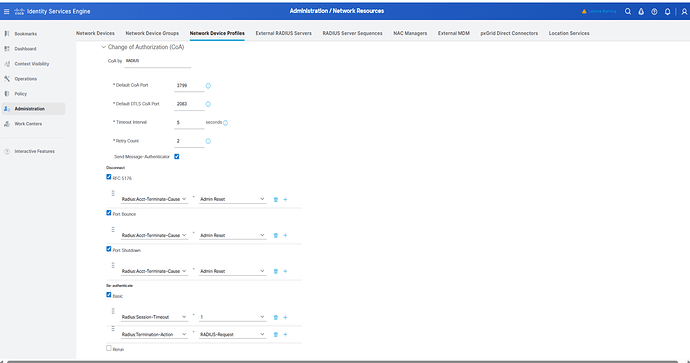
Task: Click the Default DTLS CoA Port field
Action: (x=189, y=104)
